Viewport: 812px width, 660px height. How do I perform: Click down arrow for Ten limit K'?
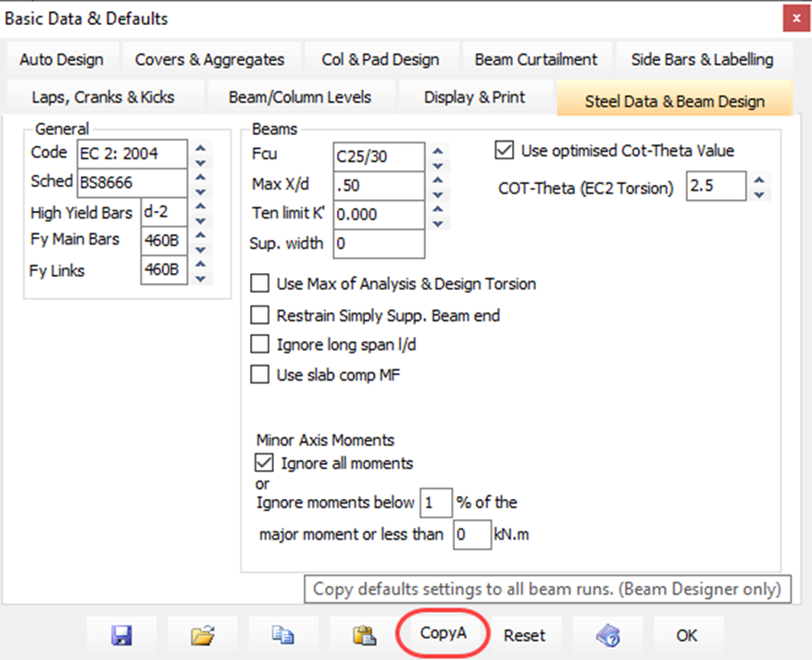click(438, 224)
